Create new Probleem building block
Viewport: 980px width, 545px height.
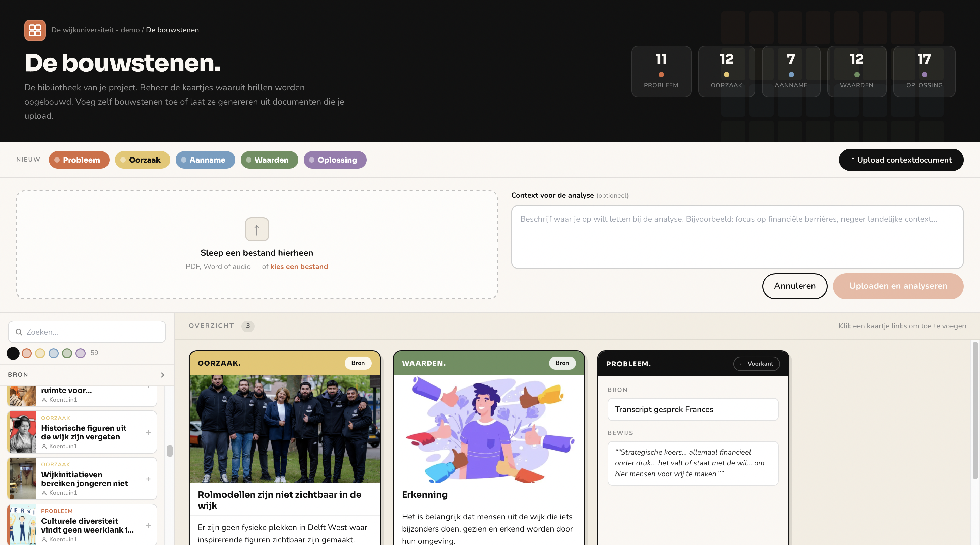[79, 160]
